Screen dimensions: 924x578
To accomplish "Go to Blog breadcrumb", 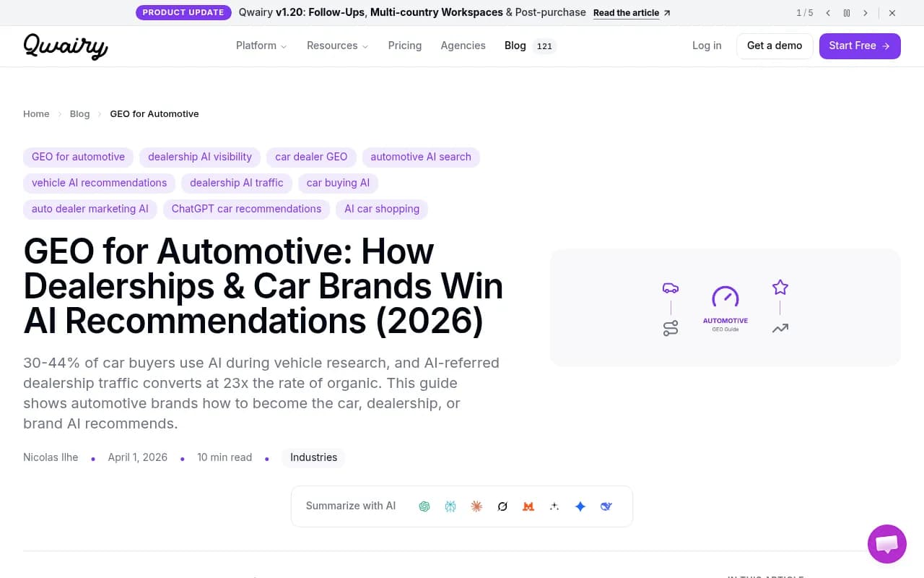I will 79,114.
